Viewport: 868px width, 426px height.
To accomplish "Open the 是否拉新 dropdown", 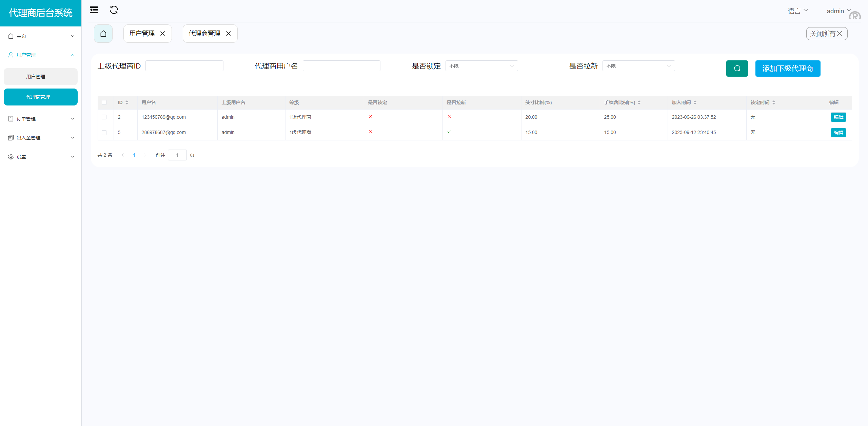I will click(638, 66).
